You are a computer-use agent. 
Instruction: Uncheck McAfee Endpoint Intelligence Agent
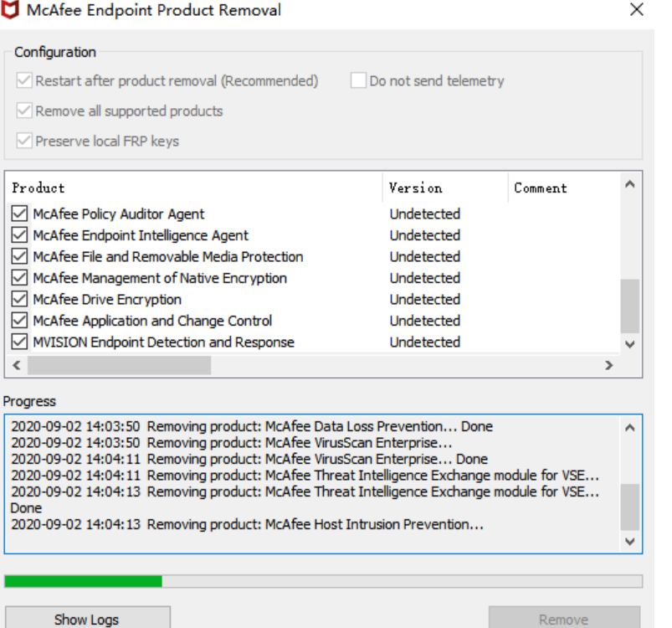click(19, 235)
